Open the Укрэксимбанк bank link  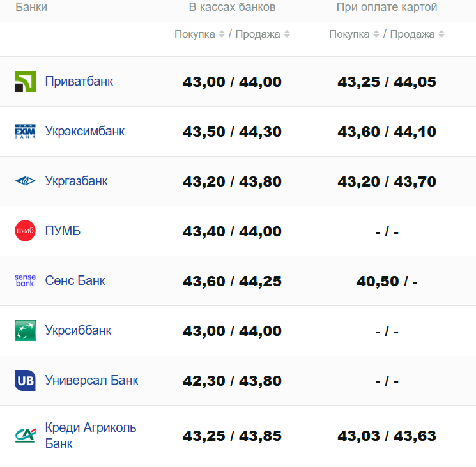pos(85,132)
